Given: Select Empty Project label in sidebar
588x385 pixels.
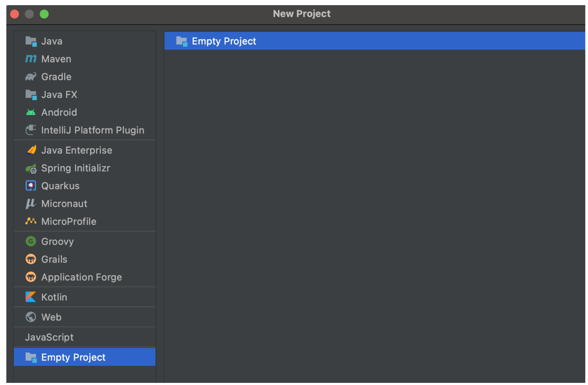Looking at the screenshot, I should [73, 357].
